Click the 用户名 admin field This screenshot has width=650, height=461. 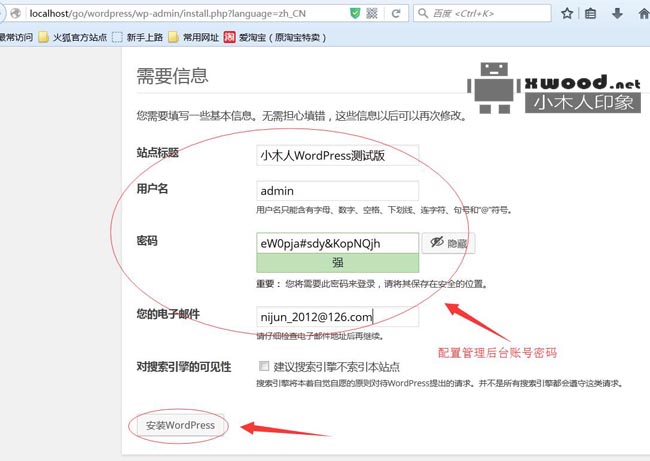[337, 191]
